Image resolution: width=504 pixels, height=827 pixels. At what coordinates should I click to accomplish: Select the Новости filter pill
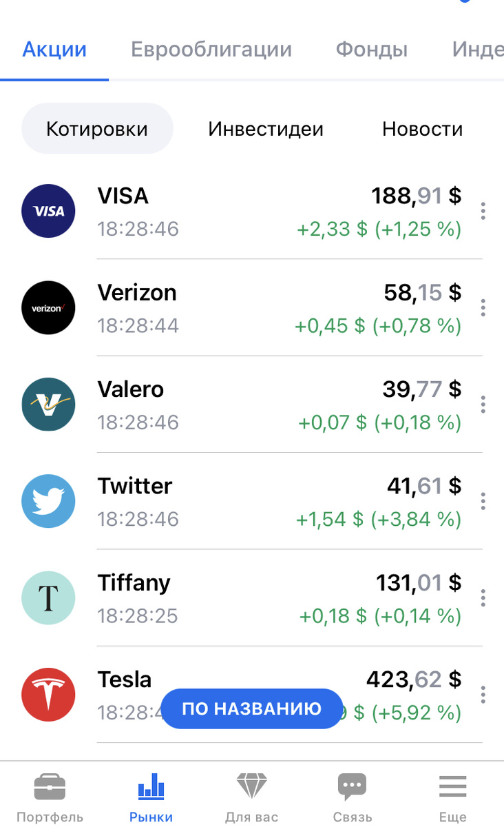(x=423, y=129)
